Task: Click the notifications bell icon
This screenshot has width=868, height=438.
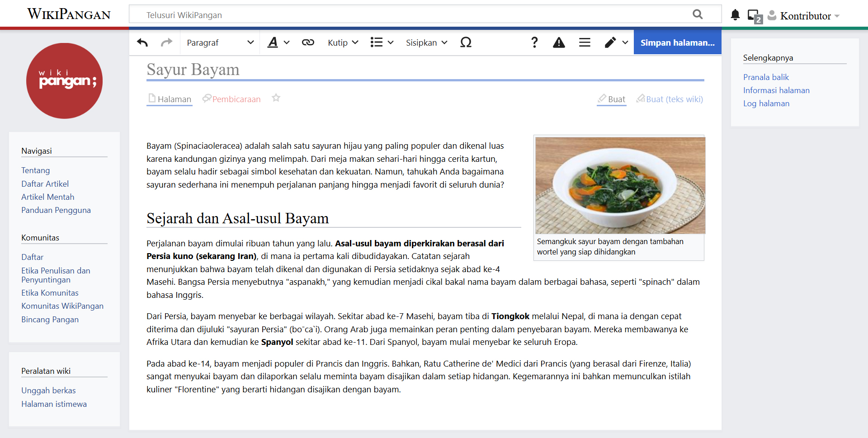Action: click(x=735, y=15)
